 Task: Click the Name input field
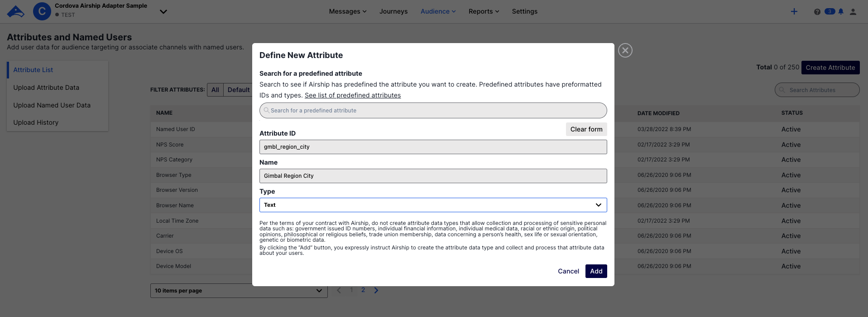pos(433,176)
